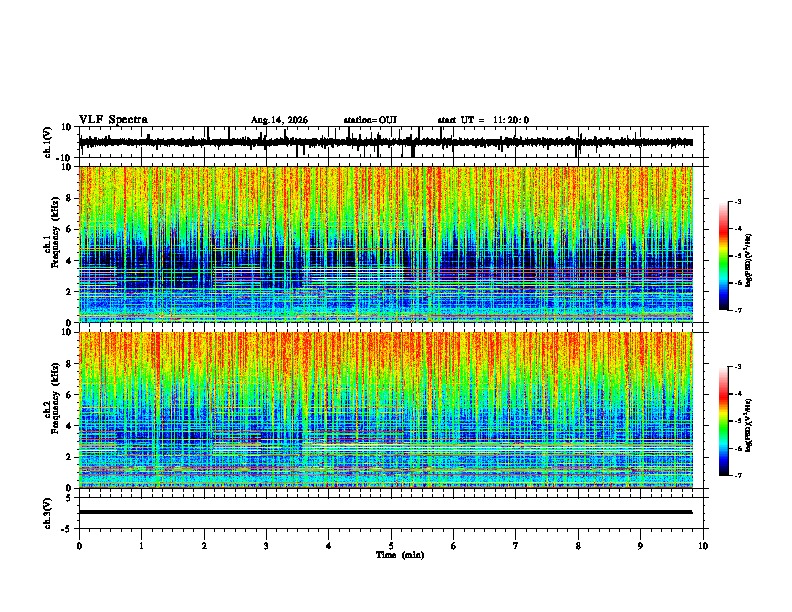
Task: Click the 'Time (min)' axis title
Action: 400,555
